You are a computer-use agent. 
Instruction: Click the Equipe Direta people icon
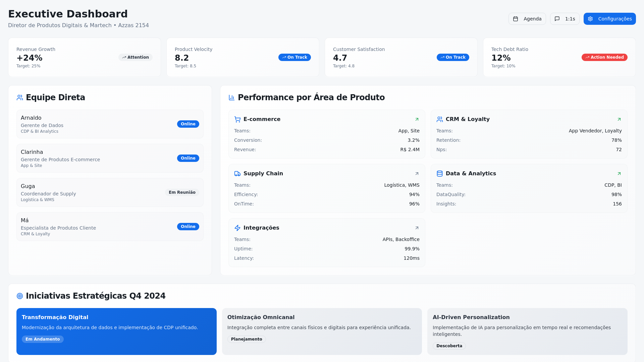point(20,98)
